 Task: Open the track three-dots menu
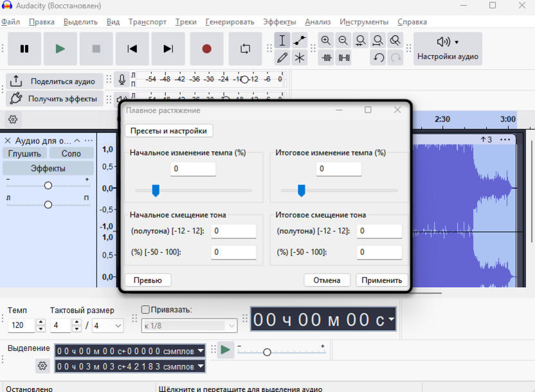tap(88, 141)
